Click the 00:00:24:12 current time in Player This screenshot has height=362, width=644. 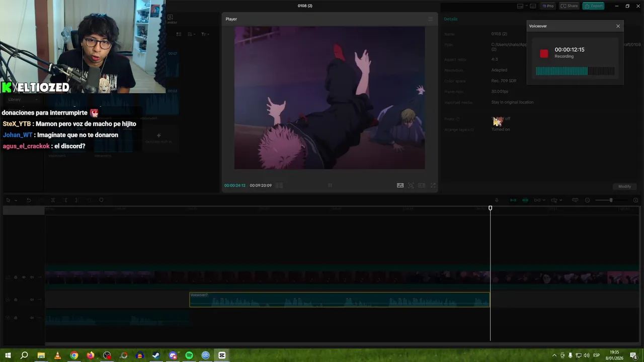pos(235,186)
